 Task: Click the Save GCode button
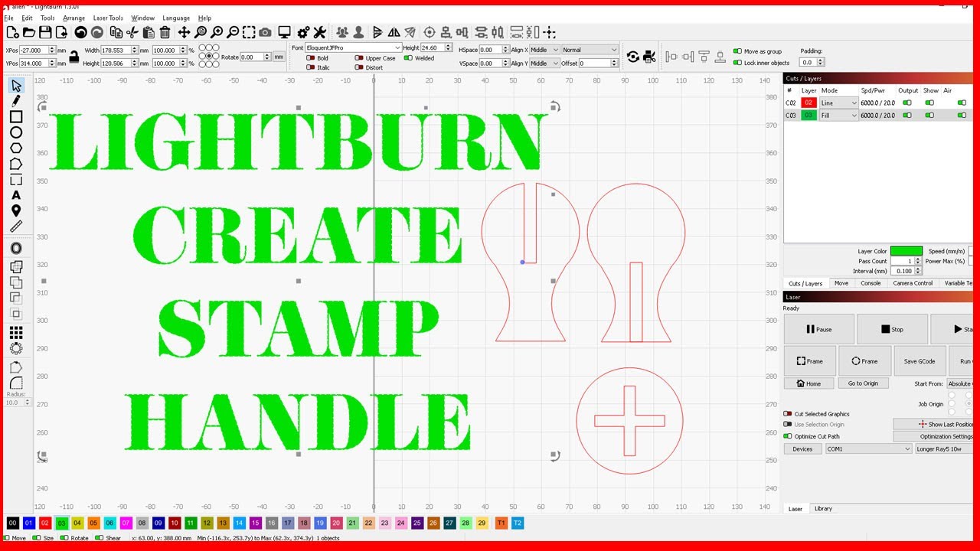pos(920,361)
